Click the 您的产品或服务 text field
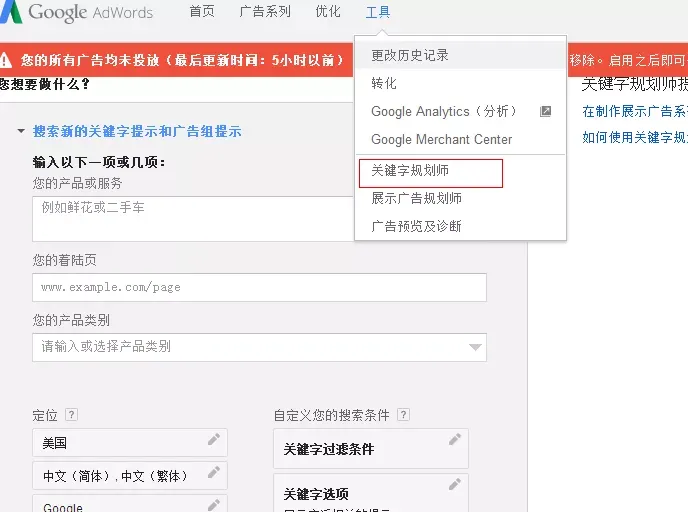This screenshot has width=688, height=512. [x=193, y=218]
